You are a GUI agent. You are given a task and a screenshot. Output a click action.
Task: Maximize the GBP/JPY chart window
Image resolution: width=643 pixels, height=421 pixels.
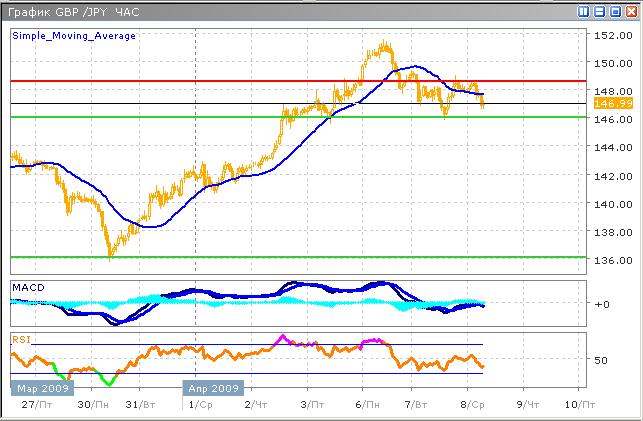pyautogui.click(x=615, y=11)
